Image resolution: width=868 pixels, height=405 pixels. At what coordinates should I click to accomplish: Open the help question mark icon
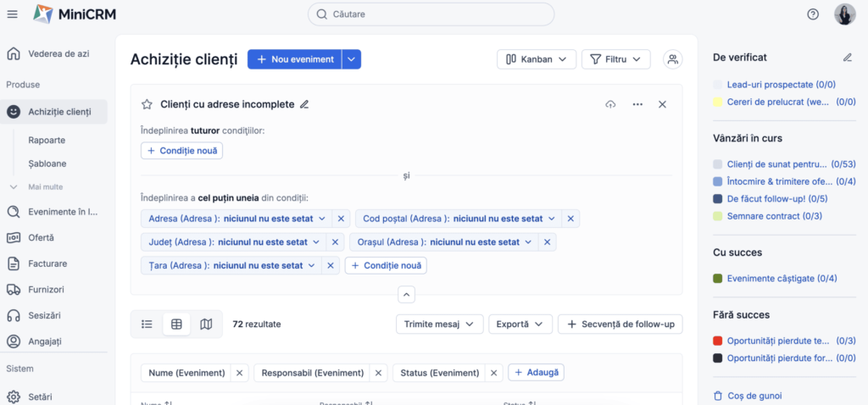pyautogui.click(x=813, y=14)
